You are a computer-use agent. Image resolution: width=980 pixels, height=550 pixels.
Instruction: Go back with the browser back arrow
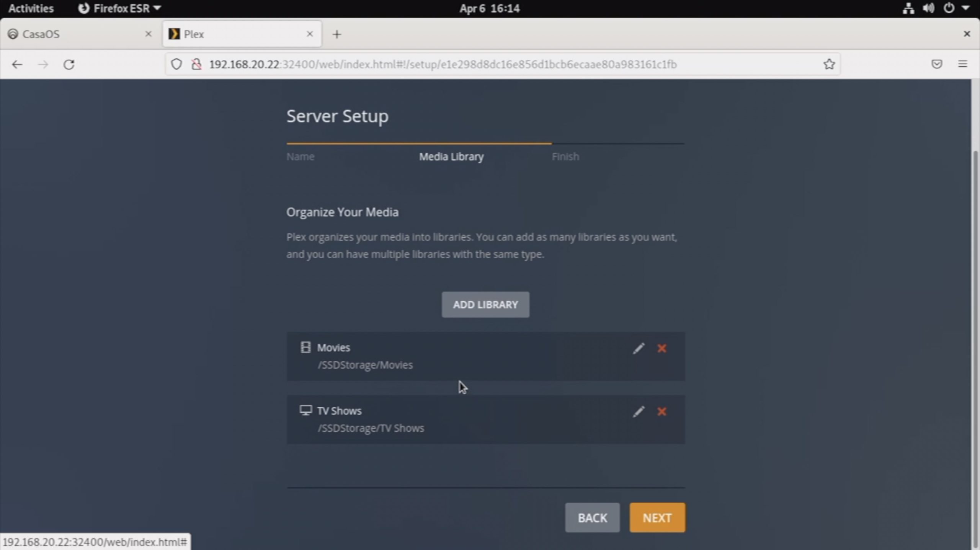(17, 64)
